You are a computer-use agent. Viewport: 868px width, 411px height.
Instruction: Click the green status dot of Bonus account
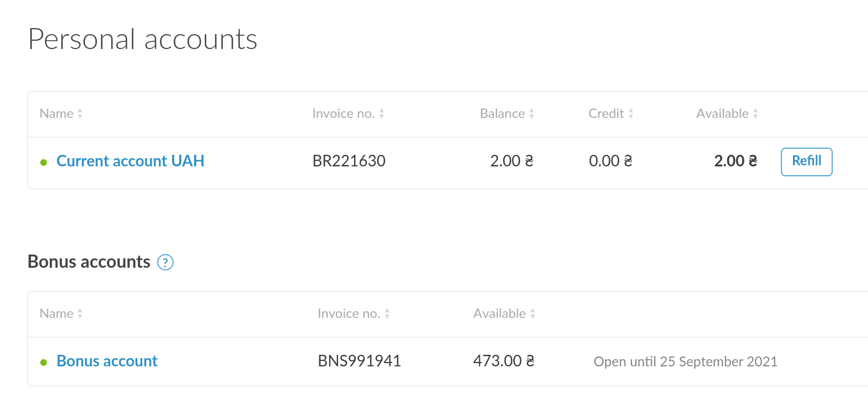(44, 363)
